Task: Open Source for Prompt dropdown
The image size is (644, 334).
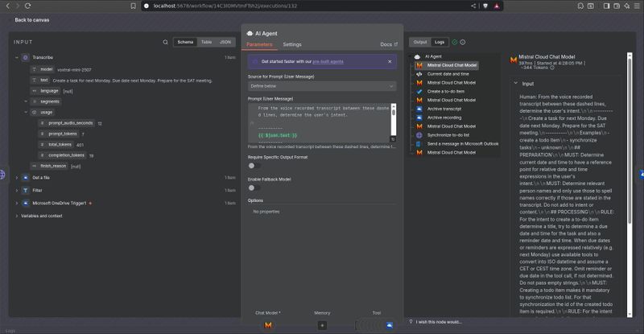Action: 322,85
